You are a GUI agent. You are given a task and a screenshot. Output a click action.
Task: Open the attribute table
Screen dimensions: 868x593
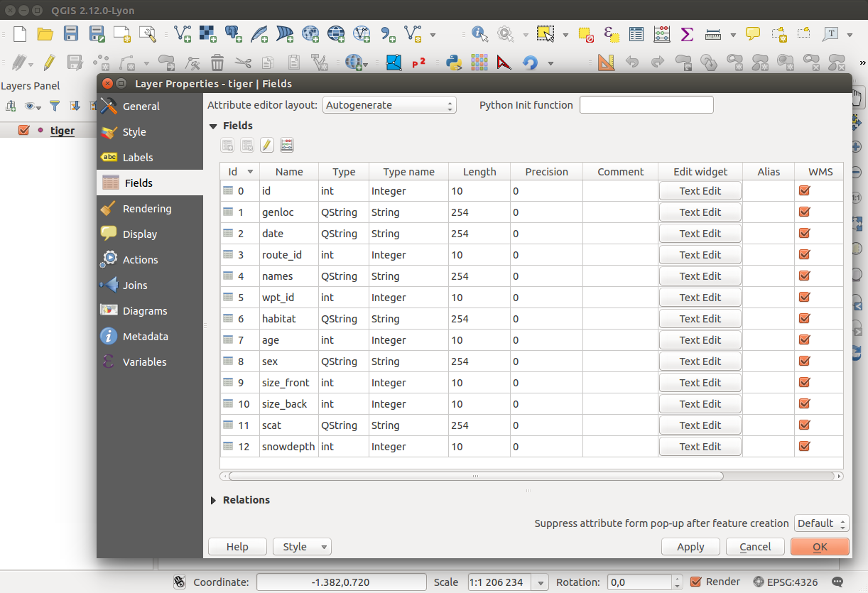coord(636,34)
